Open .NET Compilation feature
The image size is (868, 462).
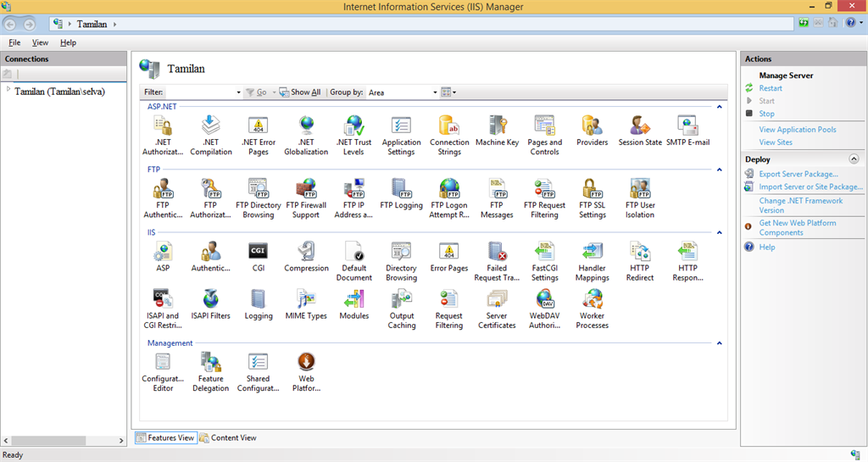coord(210,136)
